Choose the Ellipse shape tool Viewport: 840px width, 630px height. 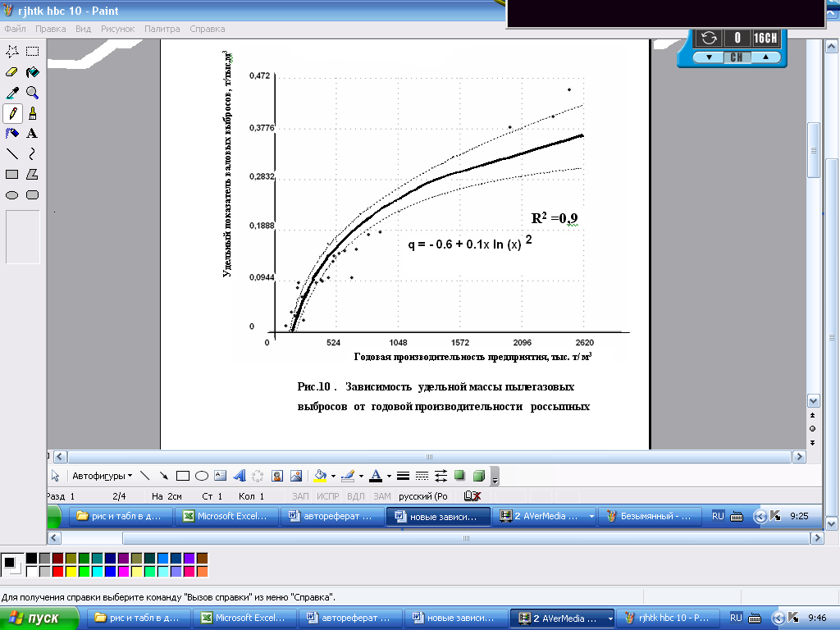(x=11, y=195)
